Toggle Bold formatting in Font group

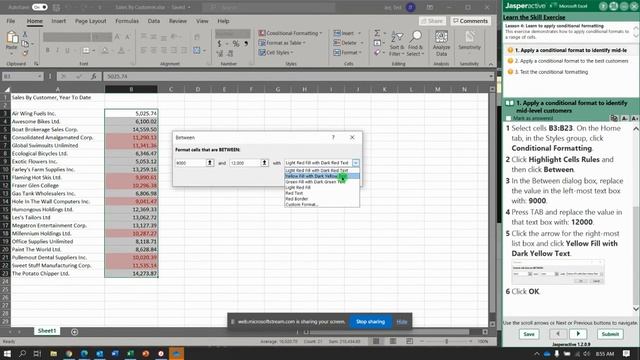[x=47, y=51]
